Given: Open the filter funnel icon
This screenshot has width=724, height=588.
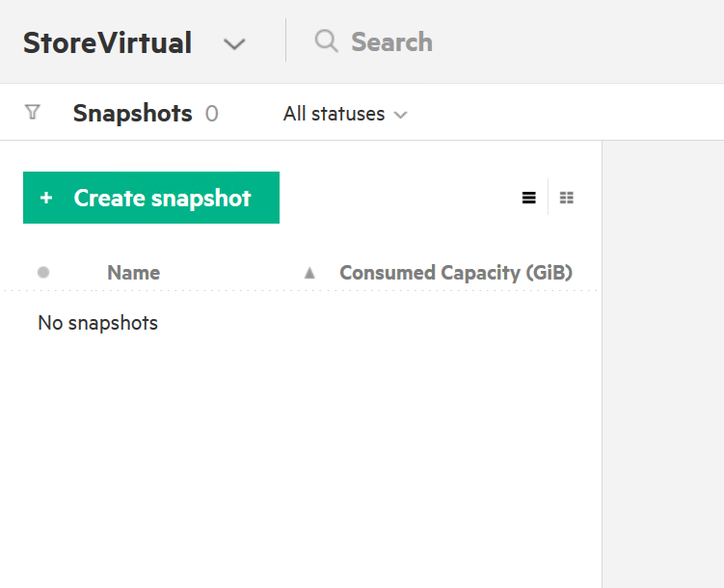Looking at the screenshot, I should (x=33, y=112).
